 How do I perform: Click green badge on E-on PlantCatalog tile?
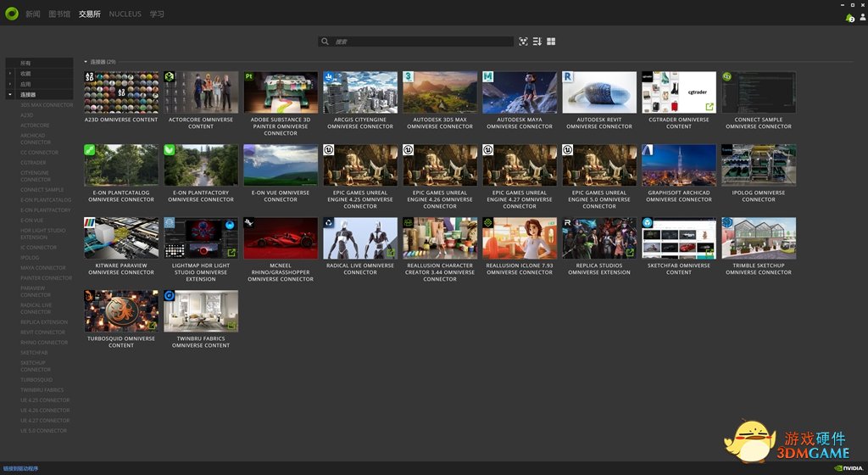coord(89,149)
